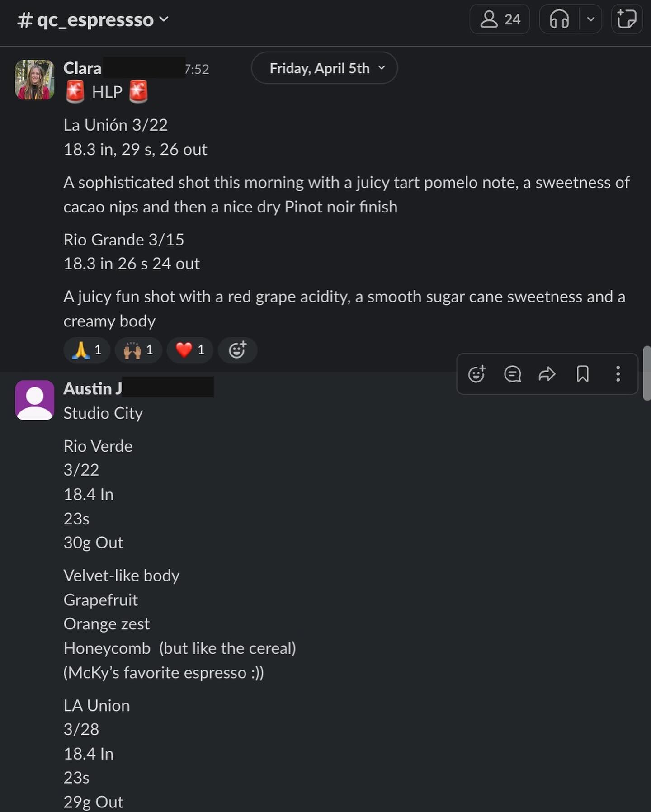
Task: Open huddle options chevron dropdown
Action: coord(590,19)
